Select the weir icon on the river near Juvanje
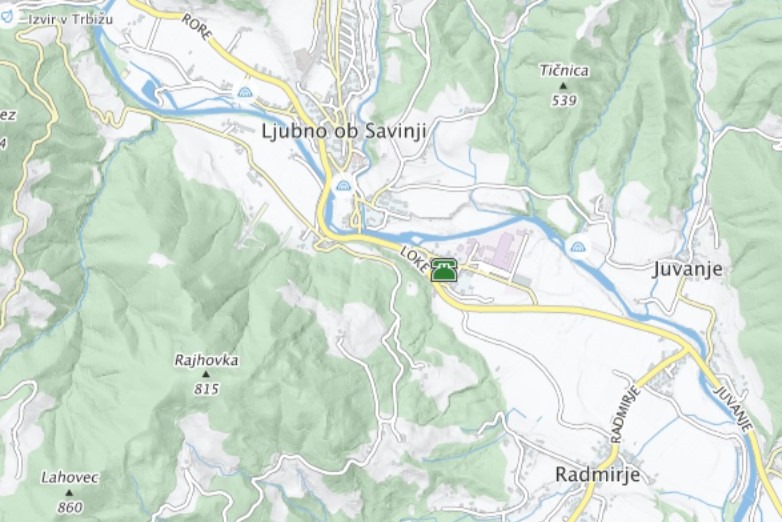This screenshot has width=782, height=522. pos(578,246)
